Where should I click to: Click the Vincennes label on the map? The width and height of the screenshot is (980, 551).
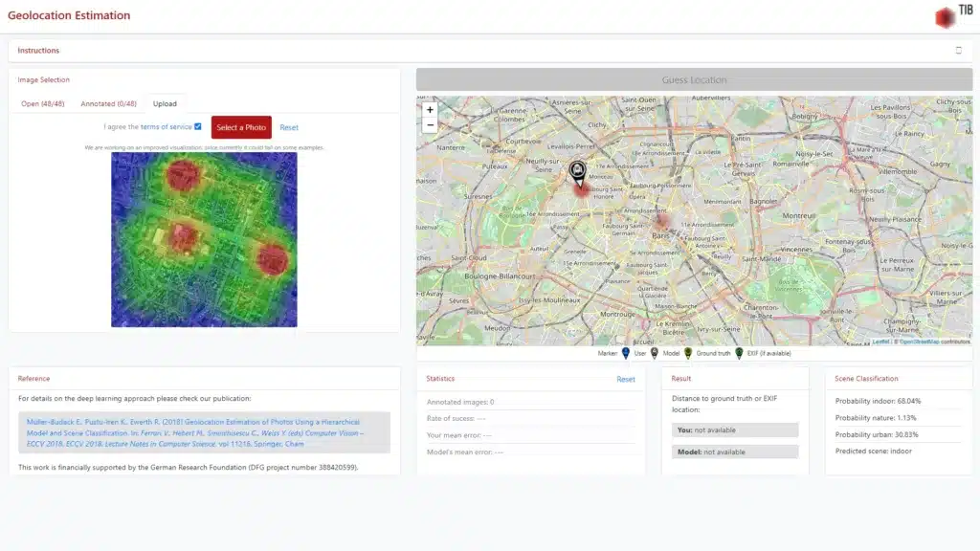pyautogui.click(x=796, y=250)
